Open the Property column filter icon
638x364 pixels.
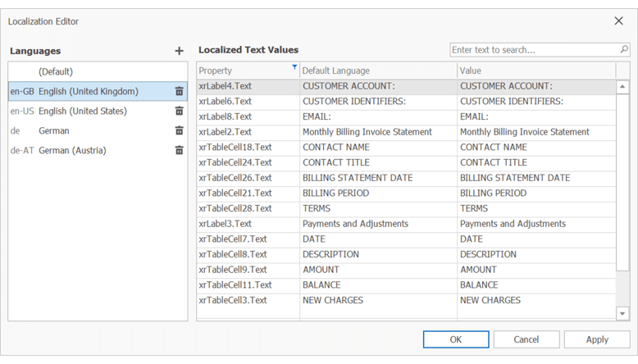[294, 68]
